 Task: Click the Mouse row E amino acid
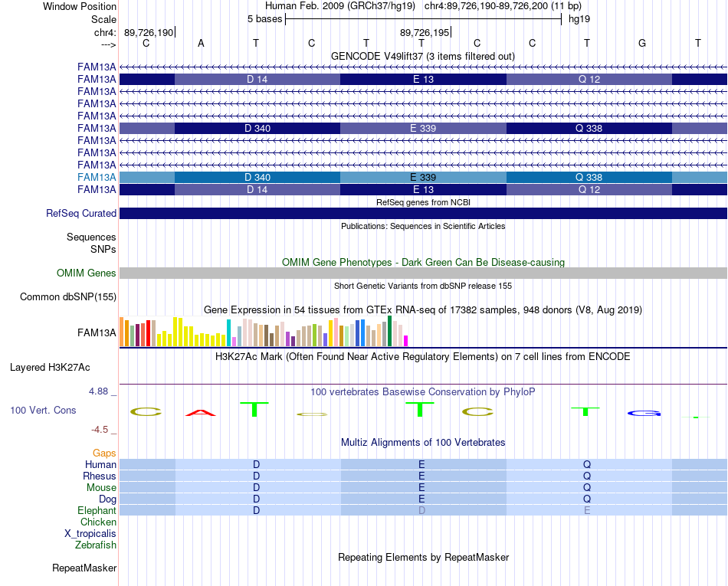(x=421, y=488)
